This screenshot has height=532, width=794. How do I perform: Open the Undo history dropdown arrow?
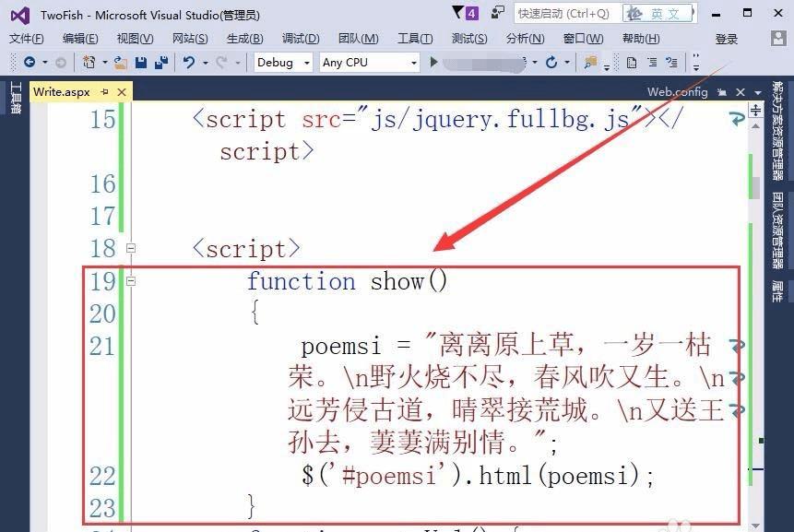205,63
